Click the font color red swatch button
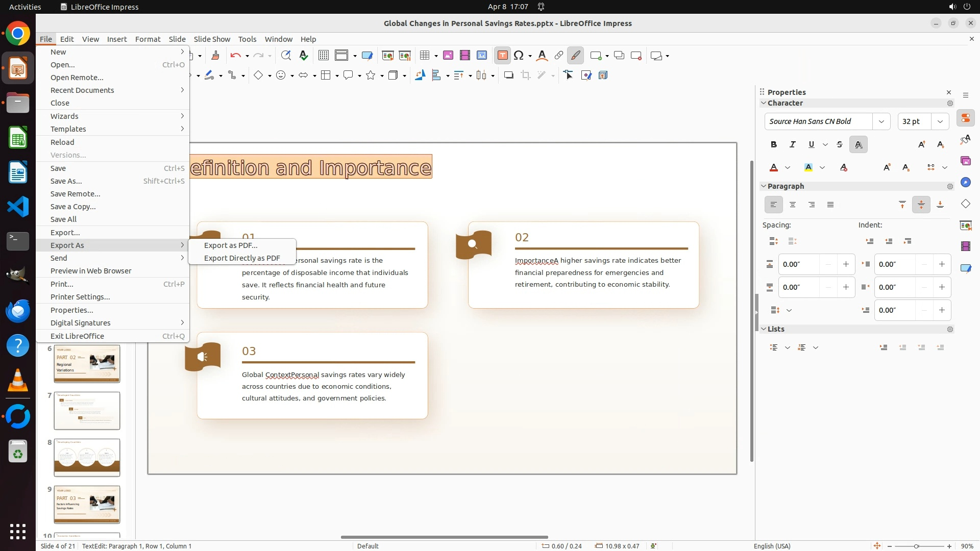Screen dimensions: 980x551 [774, 168]
